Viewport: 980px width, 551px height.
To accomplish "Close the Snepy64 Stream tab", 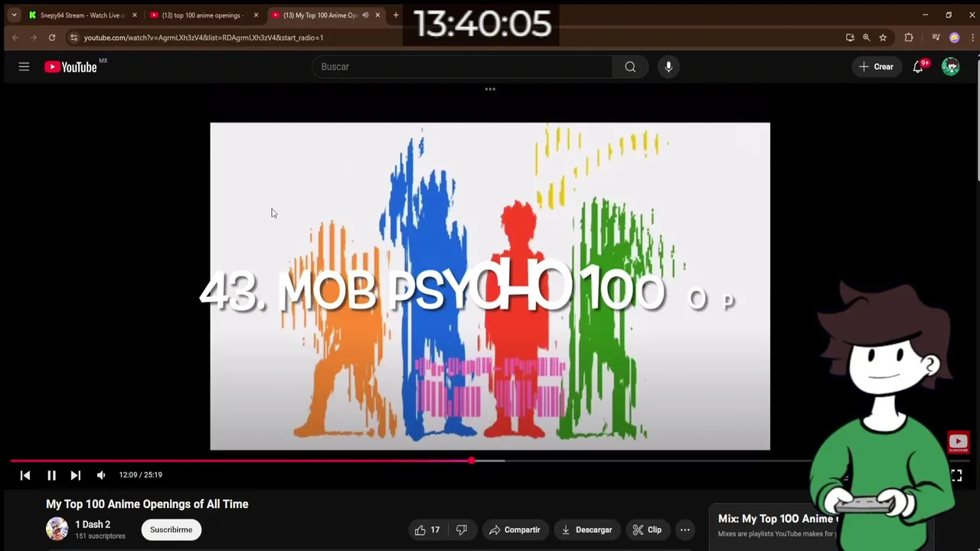I will pos(135,15).
